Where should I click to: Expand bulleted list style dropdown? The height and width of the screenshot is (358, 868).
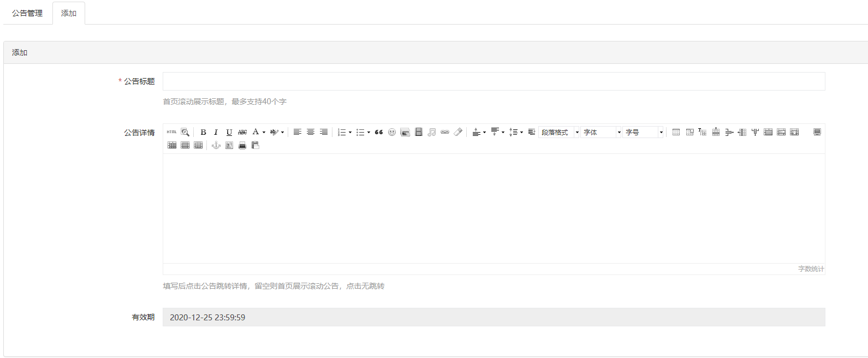368,132
